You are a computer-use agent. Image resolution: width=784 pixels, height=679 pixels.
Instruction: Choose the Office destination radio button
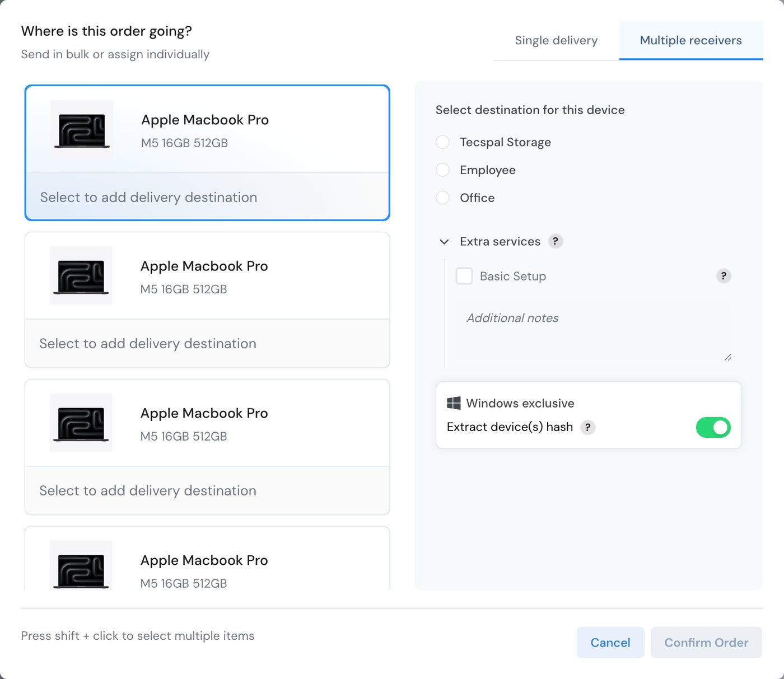442,198
